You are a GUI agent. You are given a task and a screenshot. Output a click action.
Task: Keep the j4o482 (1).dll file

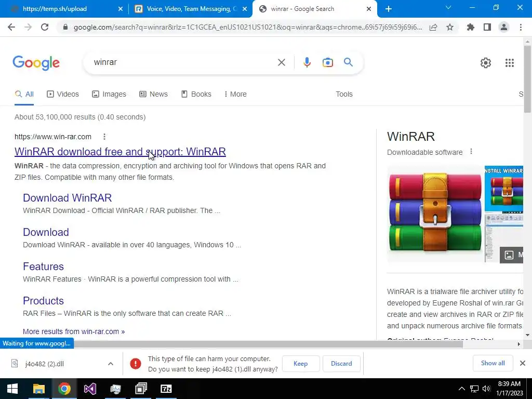[301, 364]
